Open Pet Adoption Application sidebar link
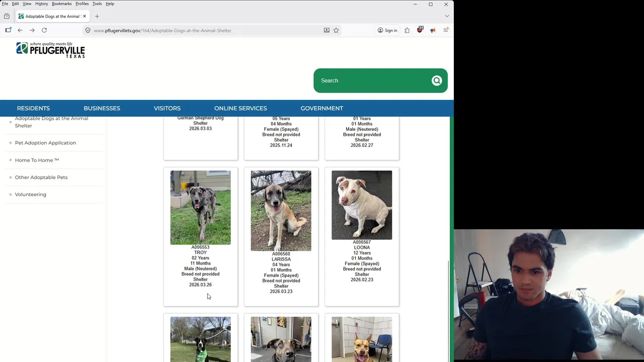The image size is (644, 362). (x=45, y=143)
